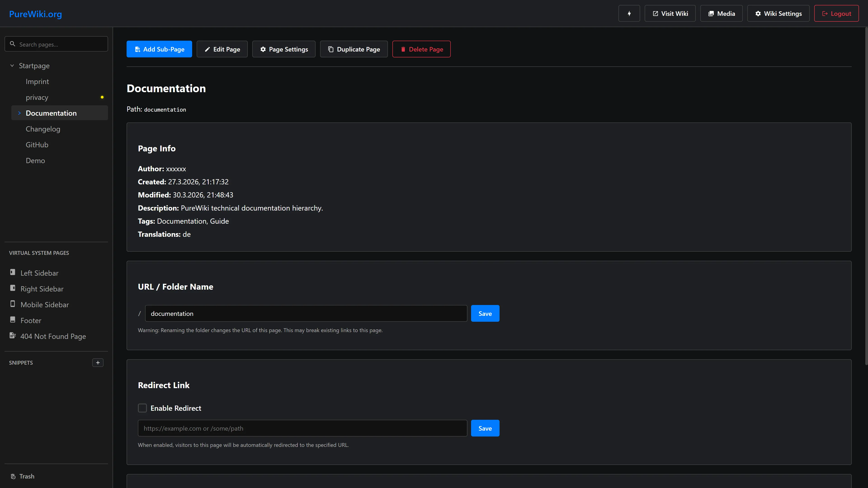Click the PureWiki.org logo link

pos(35,14)
